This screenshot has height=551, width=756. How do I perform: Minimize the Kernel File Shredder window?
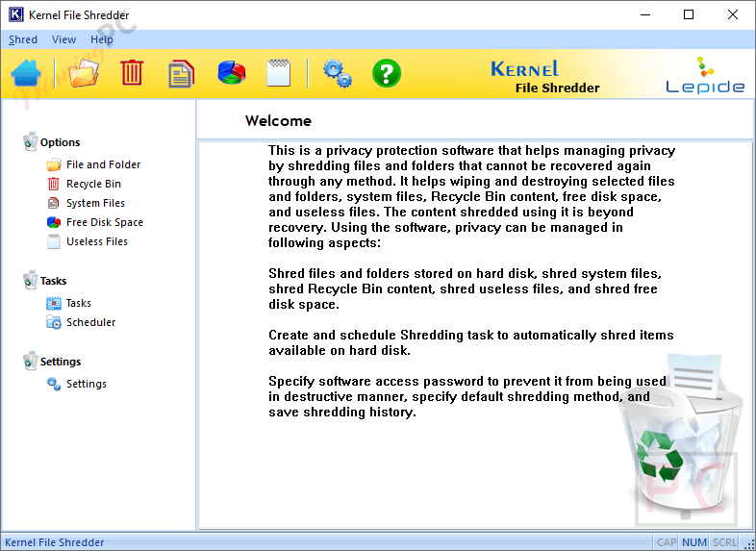pyautogui.click(x=645, y=14)
